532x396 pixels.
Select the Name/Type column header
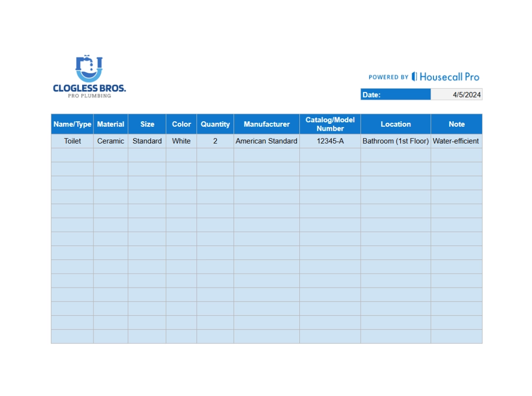coord(72,124)
